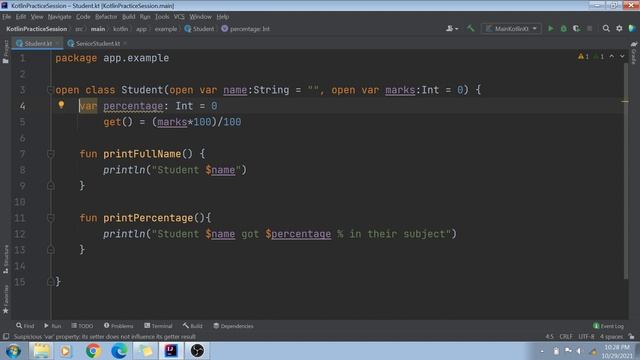Close the Student.kt tab
Image resolution: width=640 pixels, height=360 pixels.
point(58,43)
